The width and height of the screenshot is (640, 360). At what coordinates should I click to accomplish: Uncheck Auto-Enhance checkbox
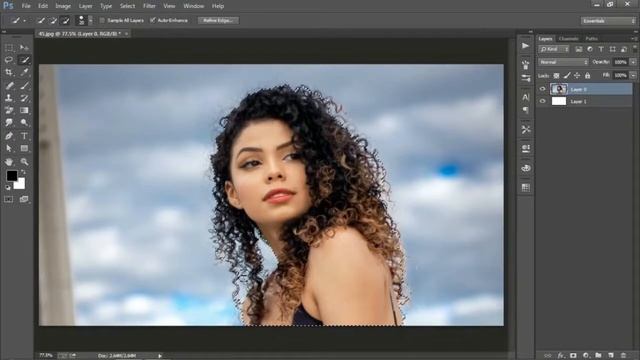pos(153,20)
